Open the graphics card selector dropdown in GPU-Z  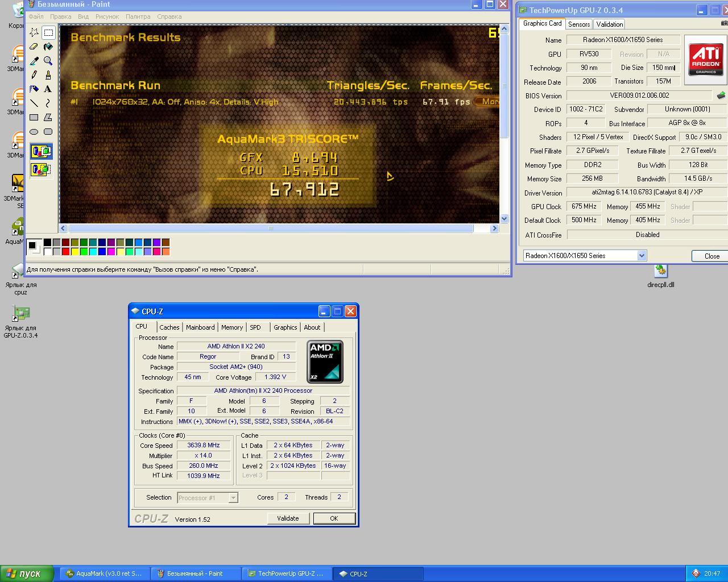642,256
